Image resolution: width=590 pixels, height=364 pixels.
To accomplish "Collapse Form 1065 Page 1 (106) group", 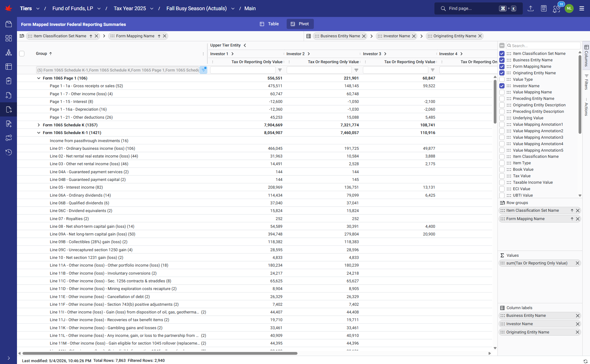I will pyautogui.click(x=39, y=78).
